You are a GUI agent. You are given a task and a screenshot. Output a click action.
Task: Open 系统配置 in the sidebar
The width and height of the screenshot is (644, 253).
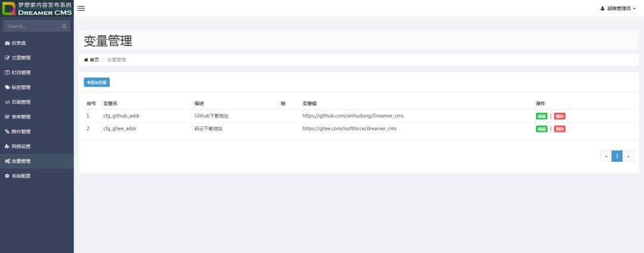coord(37,176)
